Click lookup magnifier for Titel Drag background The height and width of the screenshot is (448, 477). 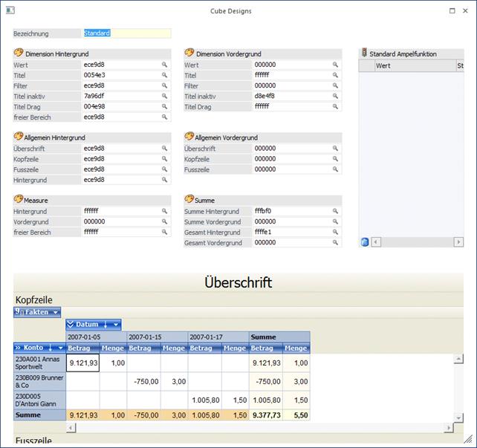coord(165,107)
